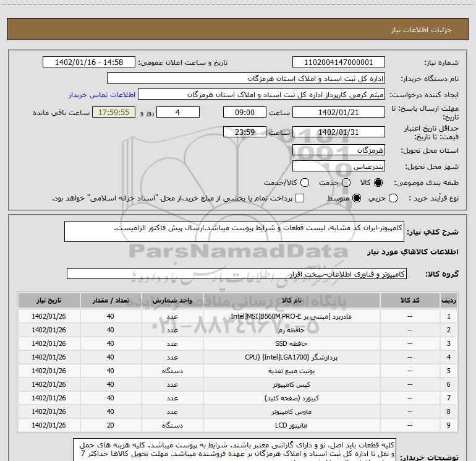Select the کیس کامپیوتر item name
This screenshot has width=476, height=461.
coord(291,384)
